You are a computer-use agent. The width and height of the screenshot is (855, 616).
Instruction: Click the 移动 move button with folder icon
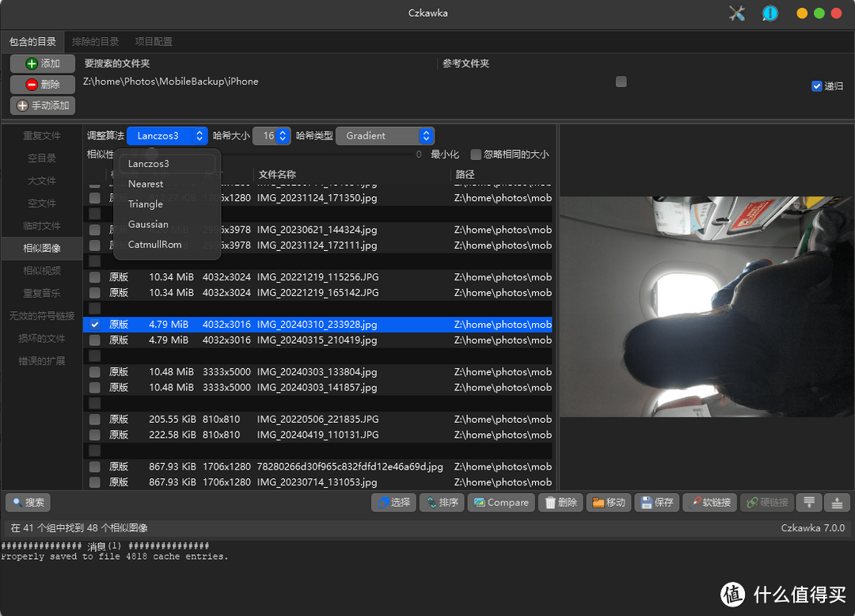608,502
